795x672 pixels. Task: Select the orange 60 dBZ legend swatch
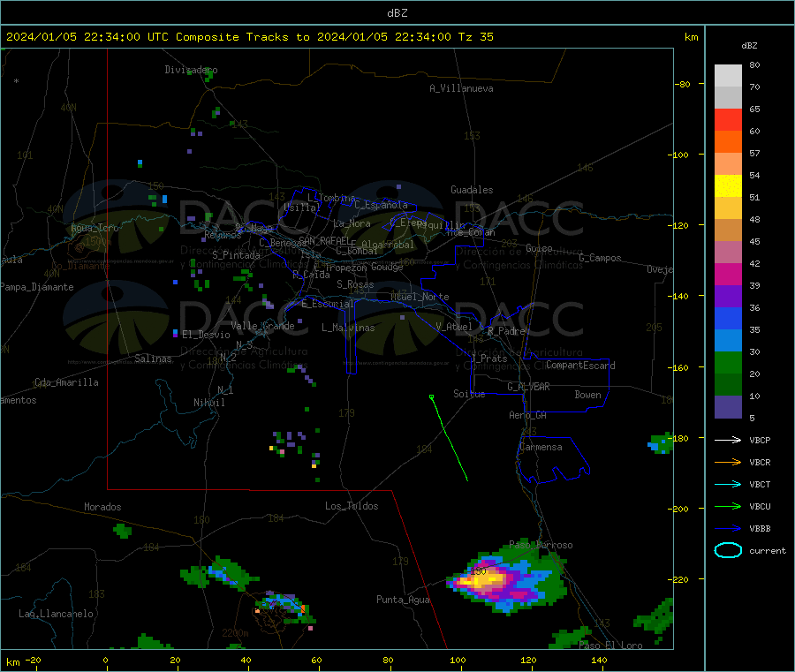click(x=728, y=141)
